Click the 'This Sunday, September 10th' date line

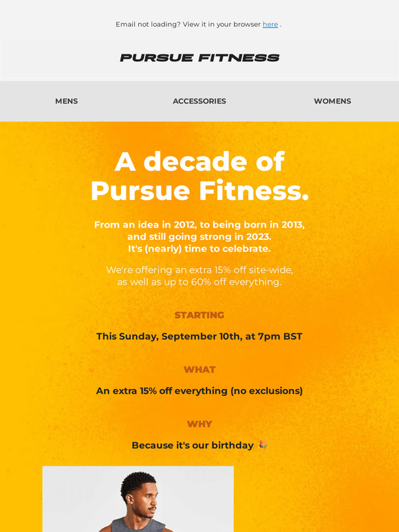(x=199, y=337)
